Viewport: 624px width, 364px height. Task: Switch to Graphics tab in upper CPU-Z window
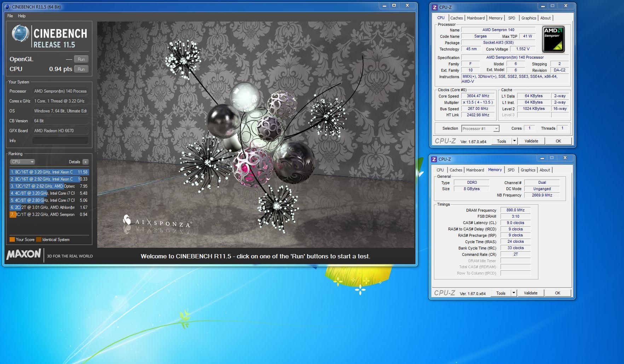[x=528, y=18]
